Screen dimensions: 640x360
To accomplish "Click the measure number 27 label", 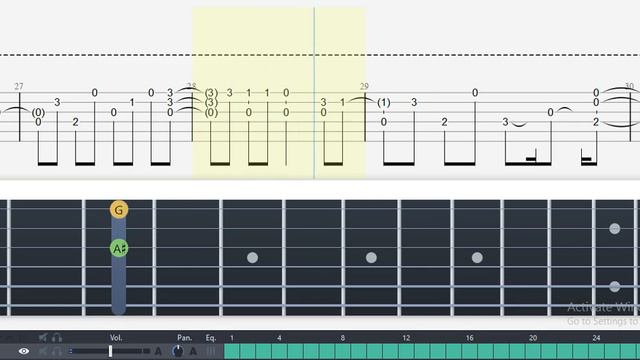I will (19, 86).
